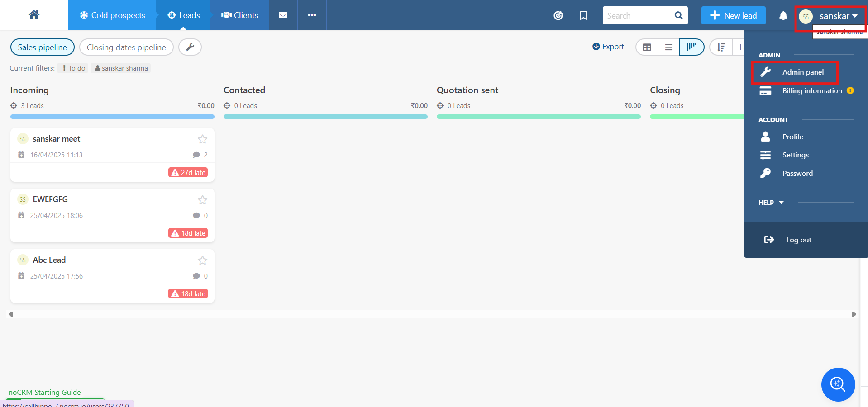The width and height of the screenshot is (868, 407).
Task: Switch to the pipeline kanban view
Action: (x=691, y=47)
